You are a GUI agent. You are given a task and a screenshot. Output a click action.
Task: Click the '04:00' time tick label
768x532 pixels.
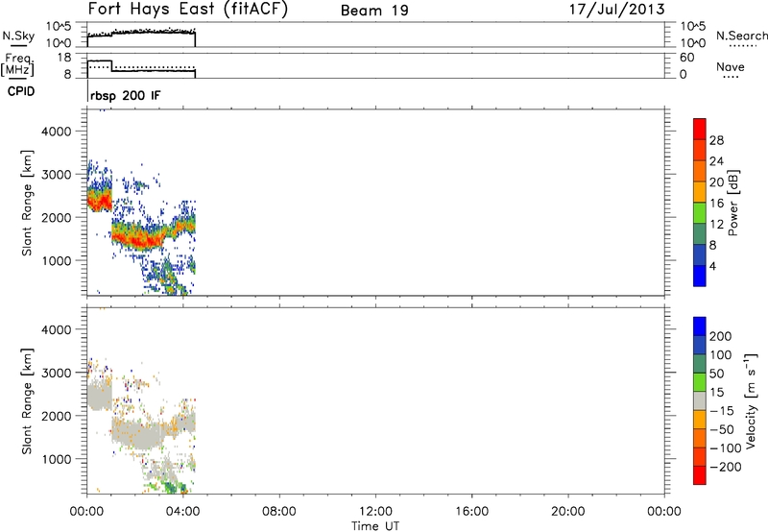(182, 512)
